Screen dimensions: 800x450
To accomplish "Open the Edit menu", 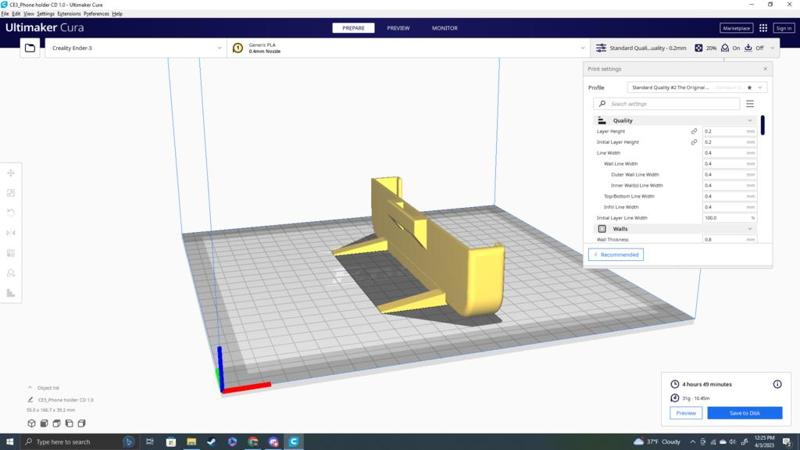I will [16, 14].
